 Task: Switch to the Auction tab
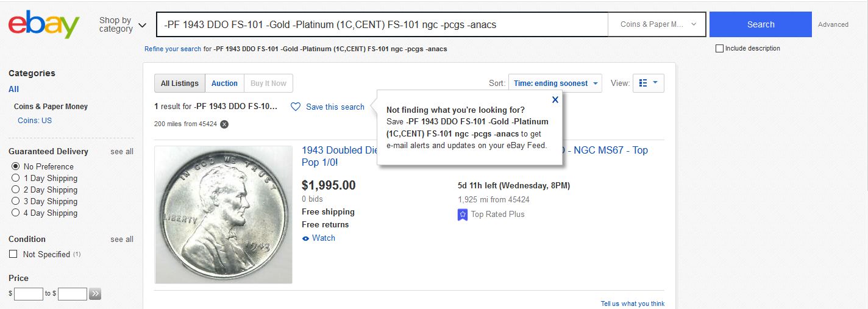(224, 83)
